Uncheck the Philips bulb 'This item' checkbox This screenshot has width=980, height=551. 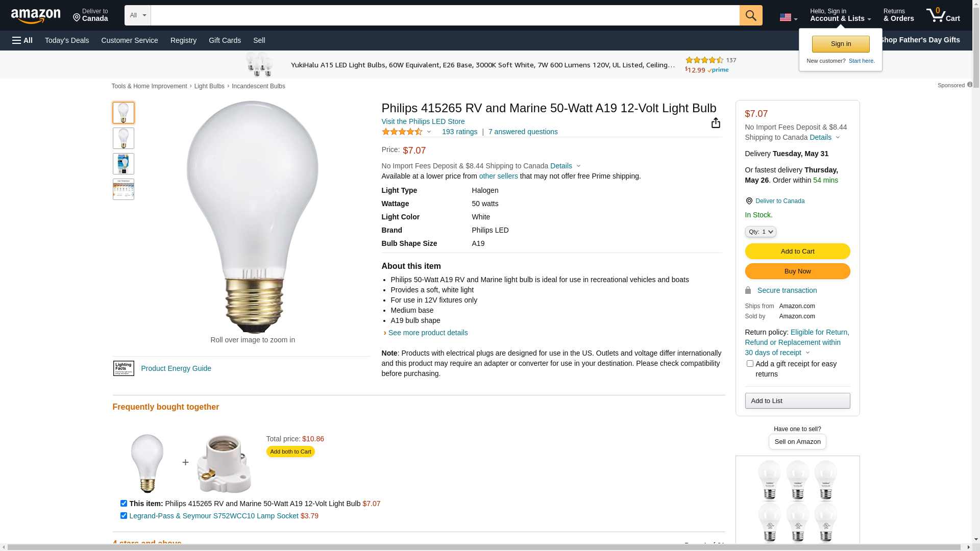(x=124, y=504)
